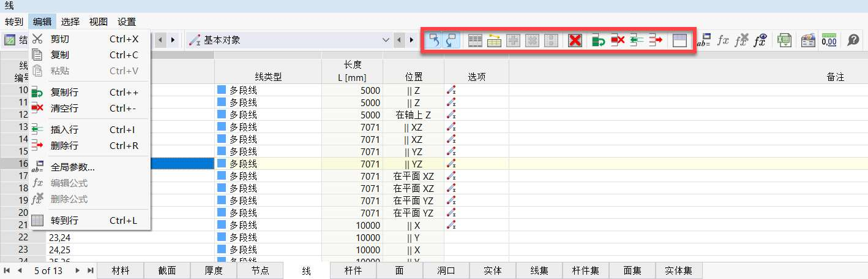Click the options line icon in 10000 || X row 21
The height and width of the screenshot is (279, 868).
[451, 225]
